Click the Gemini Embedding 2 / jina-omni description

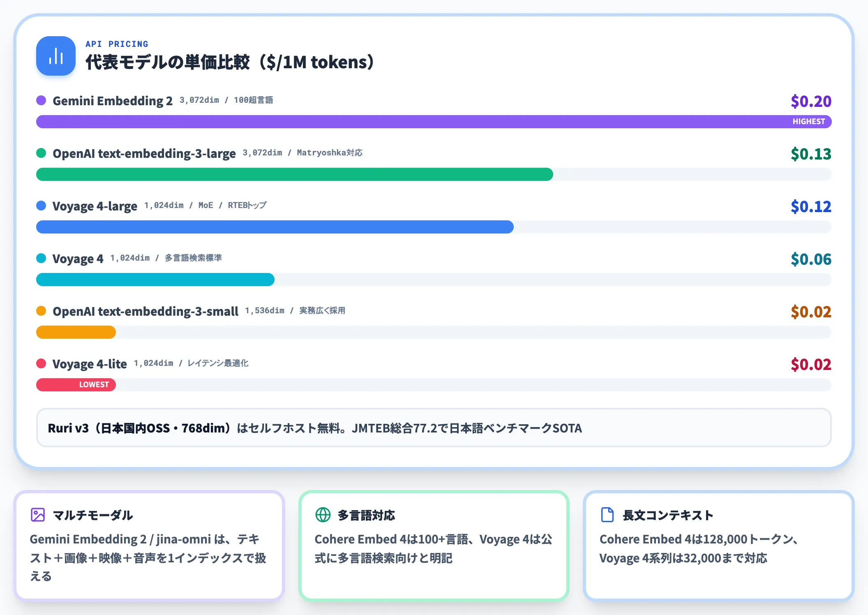pos(148,558)
